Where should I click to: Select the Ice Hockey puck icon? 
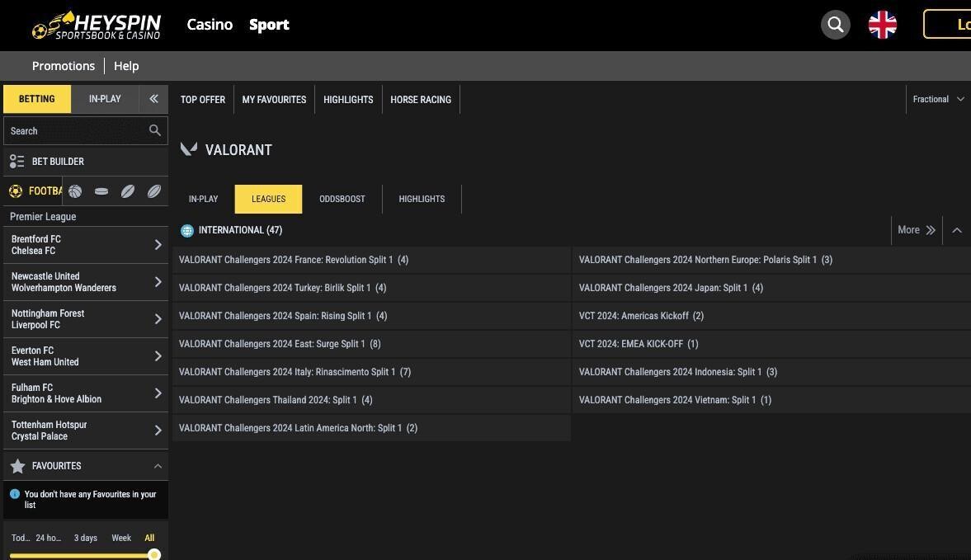tap(101, 191)
